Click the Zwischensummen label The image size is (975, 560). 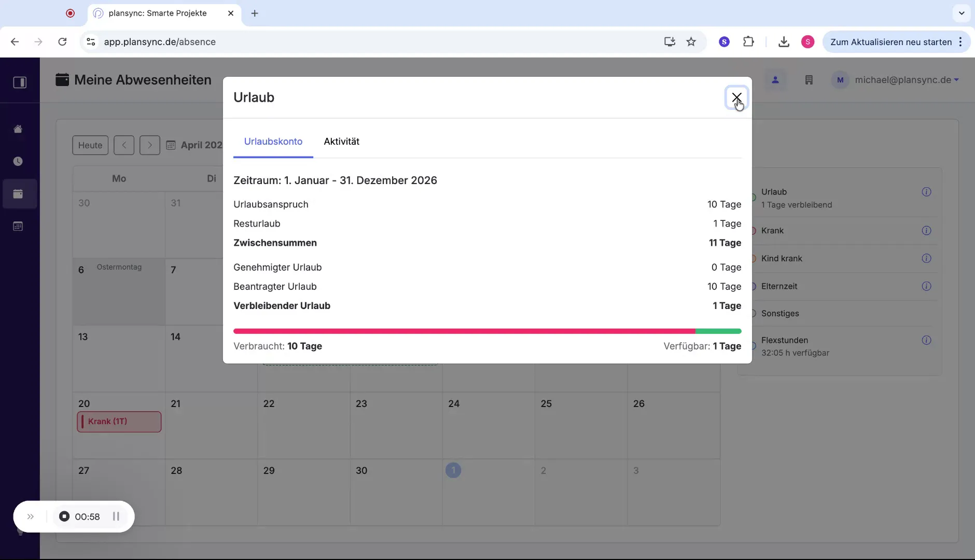click(275, 243)
